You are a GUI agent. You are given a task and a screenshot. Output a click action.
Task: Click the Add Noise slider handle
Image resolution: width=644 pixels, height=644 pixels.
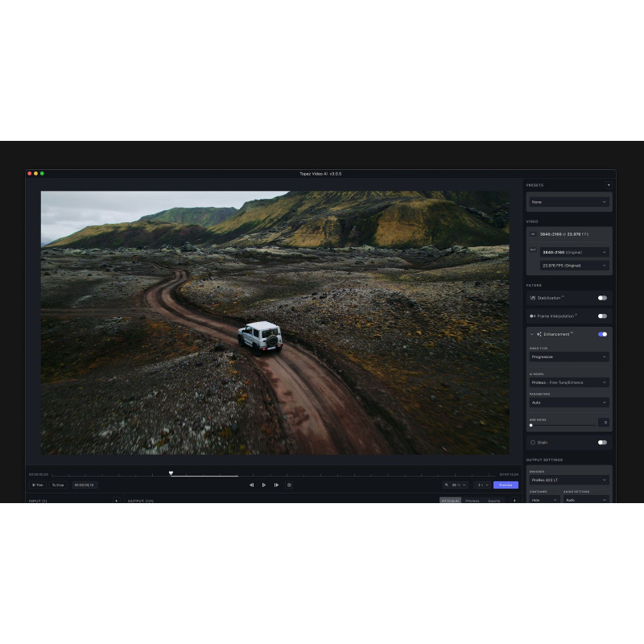pos(531,425)
